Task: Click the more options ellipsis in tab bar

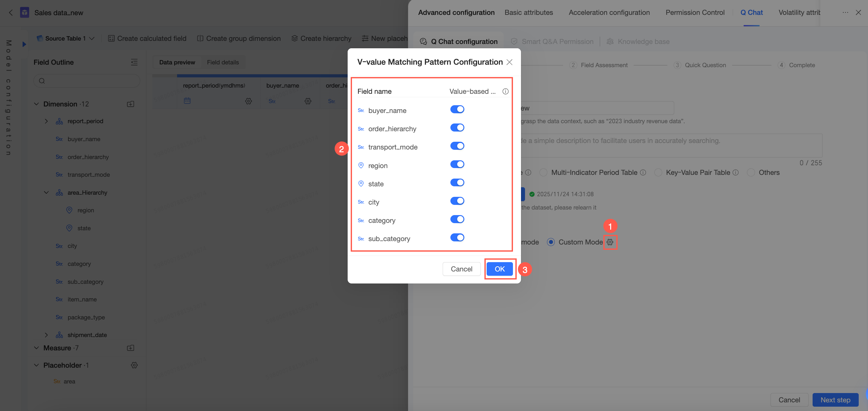Action: pyautogui.click(x=845, y=12)
